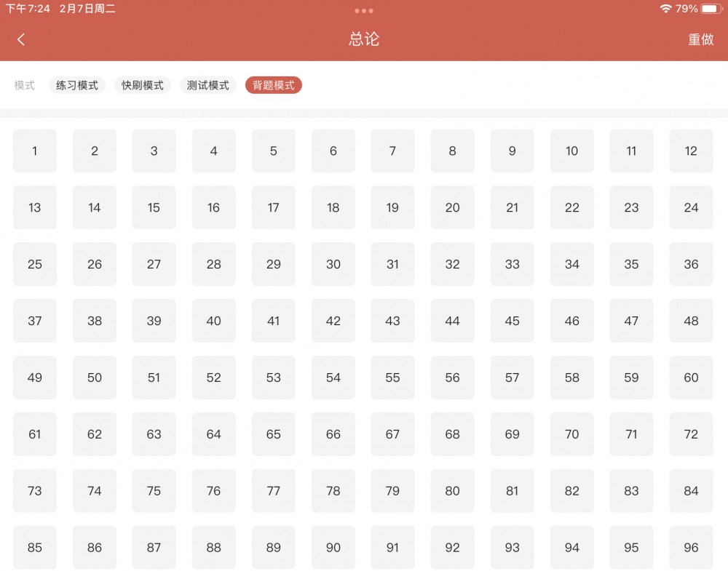
Task: Jump to question 37
Action: (35, 321)
